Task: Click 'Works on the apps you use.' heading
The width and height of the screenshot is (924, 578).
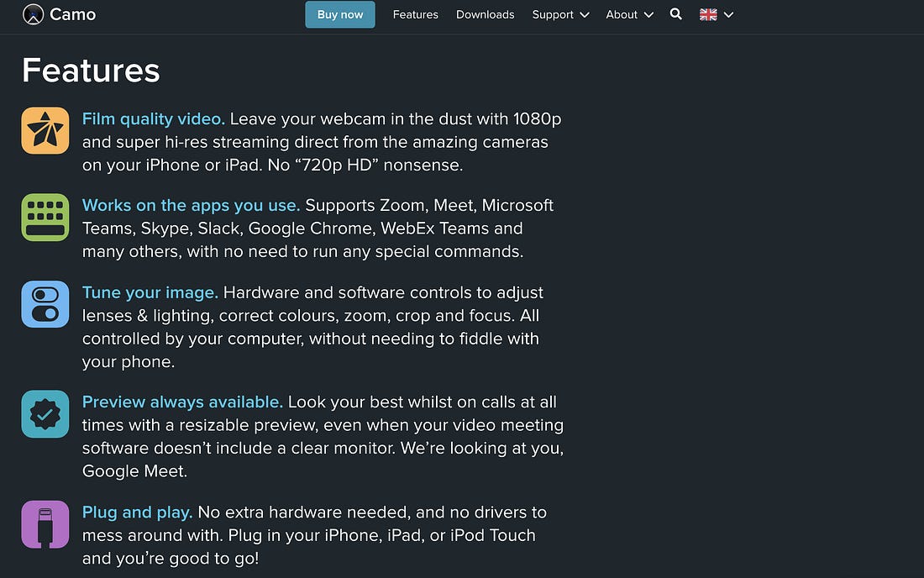Action: (x=191, y=205)
